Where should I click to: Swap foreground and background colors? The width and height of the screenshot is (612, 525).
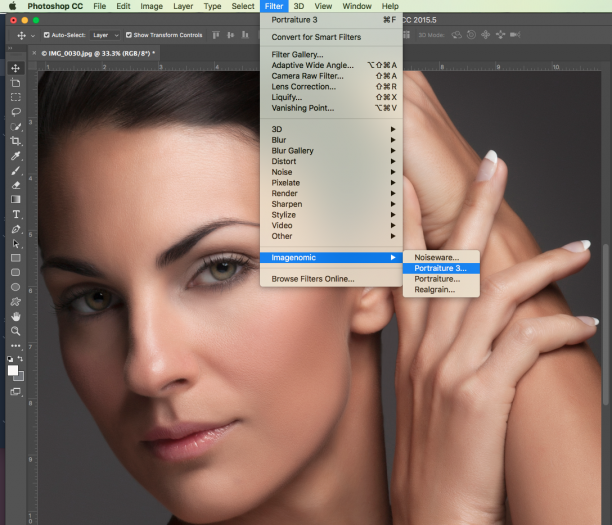(x=20, y=358)
